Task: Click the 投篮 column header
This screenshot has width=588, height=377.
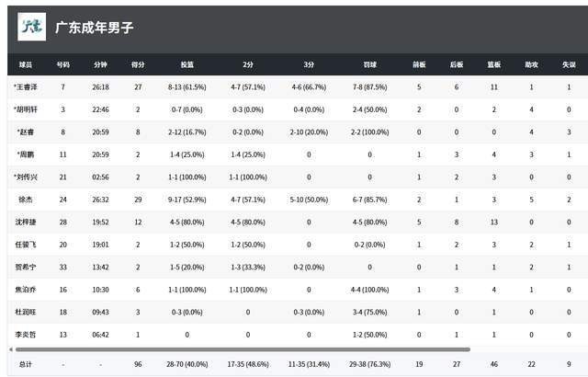Action: click(x=187, y=65)
